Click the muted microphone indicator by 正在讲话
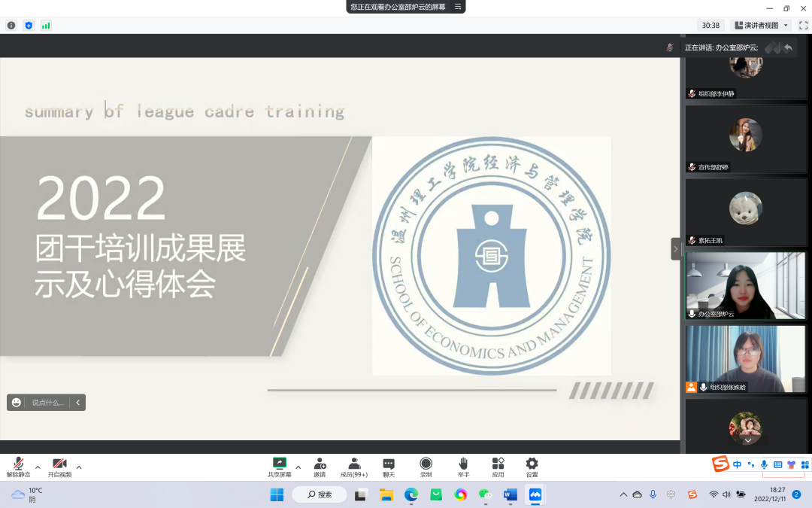This screenshot has width=812, height=508. point(670,47)
